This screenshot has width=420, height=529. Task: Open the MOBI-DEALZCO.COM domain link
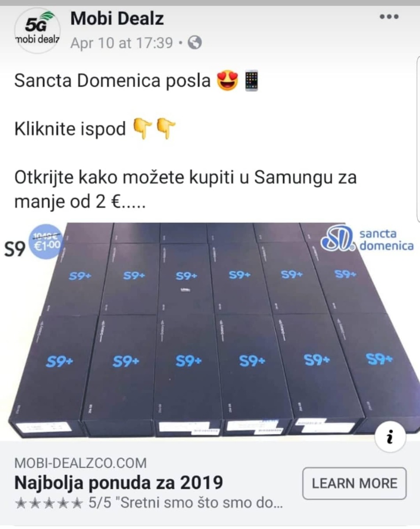pyautogui.click(x=81, y=463)
